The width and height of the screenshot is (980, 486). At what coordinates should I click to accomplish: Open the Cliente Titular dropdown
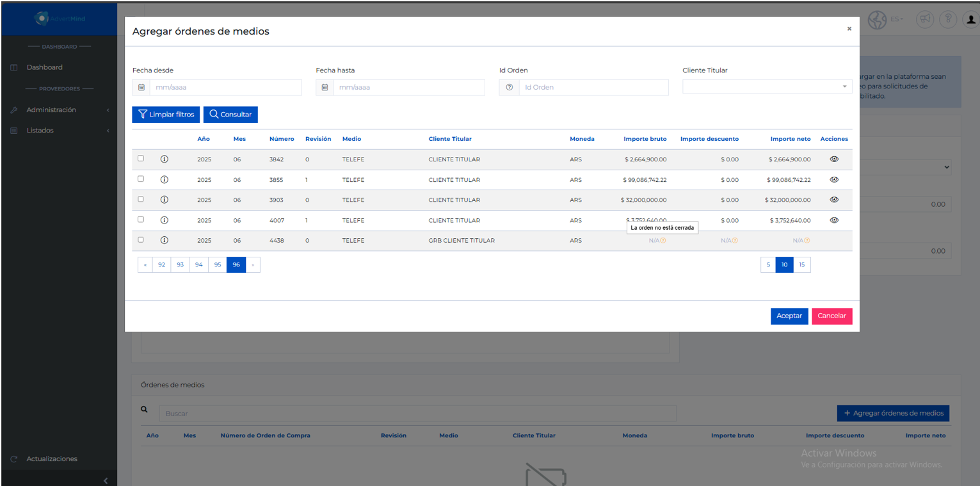pos(767,87)
